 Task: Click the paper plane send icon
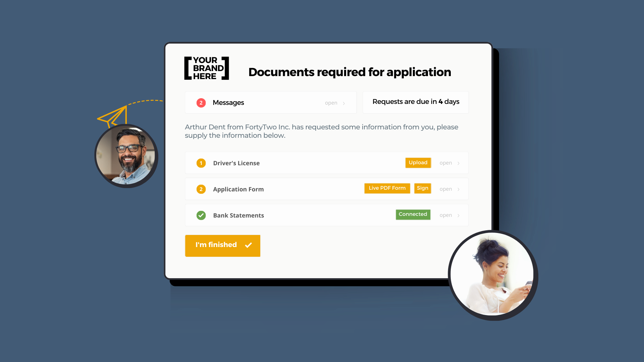pyautogui.click(x=112, y=116)
